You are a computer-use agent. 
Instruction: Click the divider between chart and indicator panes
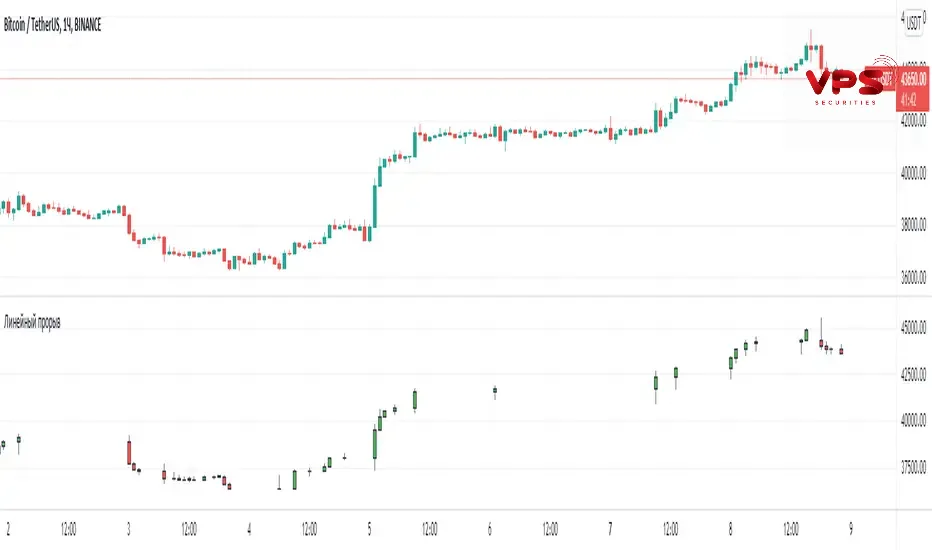click(x=450, y=296)
